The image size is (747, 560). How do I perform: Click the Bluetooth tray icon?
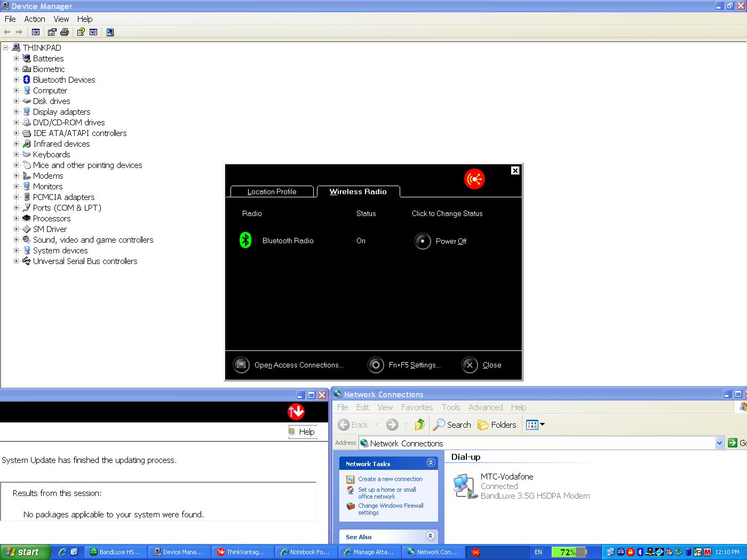[640, 552]
